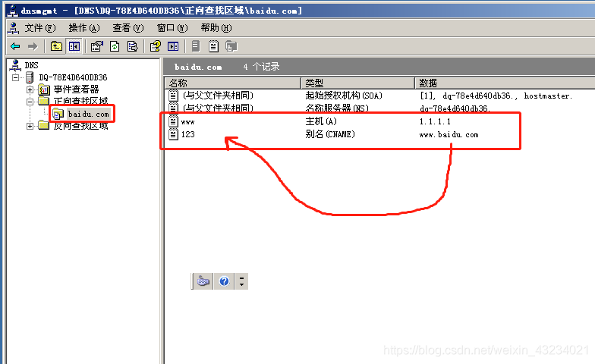Sort by 数据 column header

click(x=505, y=83)
